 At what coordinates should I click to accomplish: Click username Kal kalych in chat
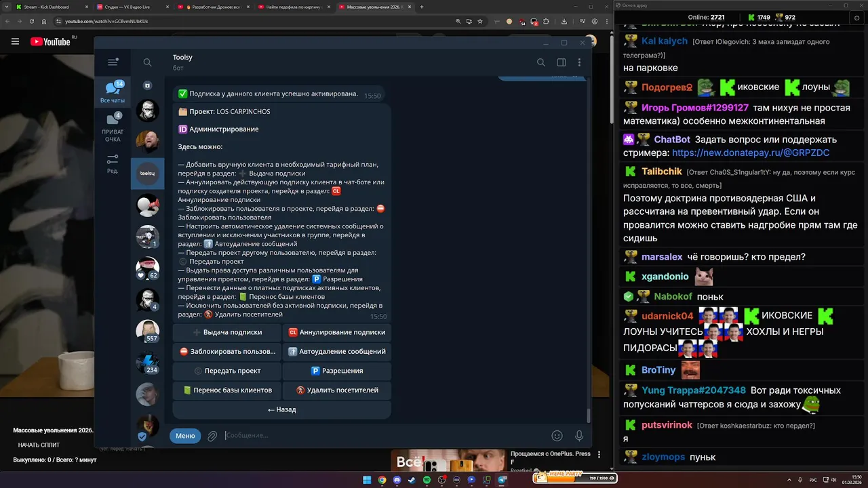[x=665, y=41]
